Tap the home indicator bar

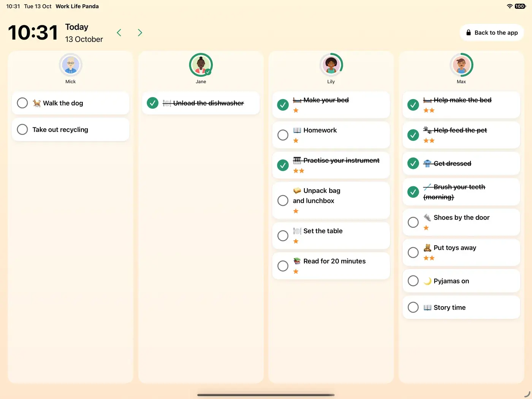[266, 395]
